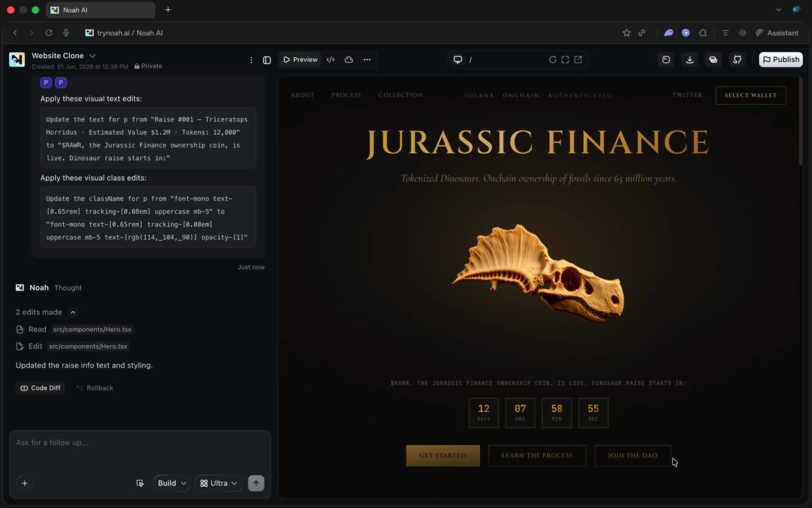Screen dimensions: 812x508
Task: Open the horizontal ellipsis more menu
Action: tap(366, 59)
